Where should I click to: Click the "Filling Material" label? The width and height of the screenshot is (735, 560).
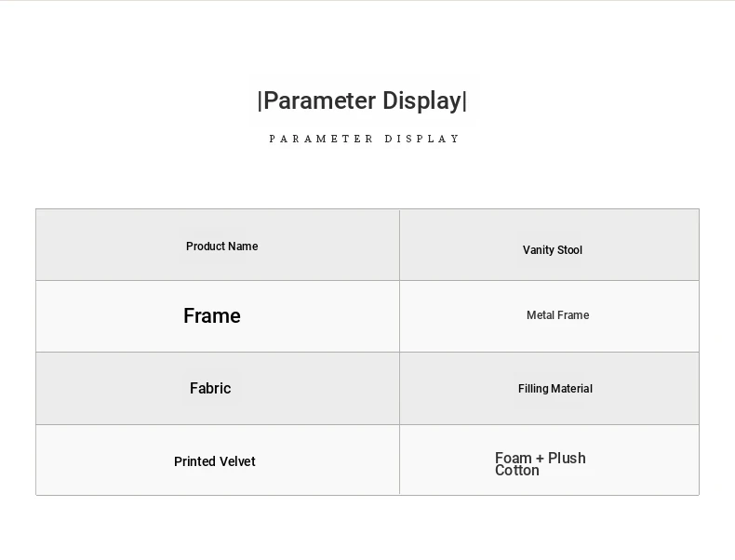[555, 389]
